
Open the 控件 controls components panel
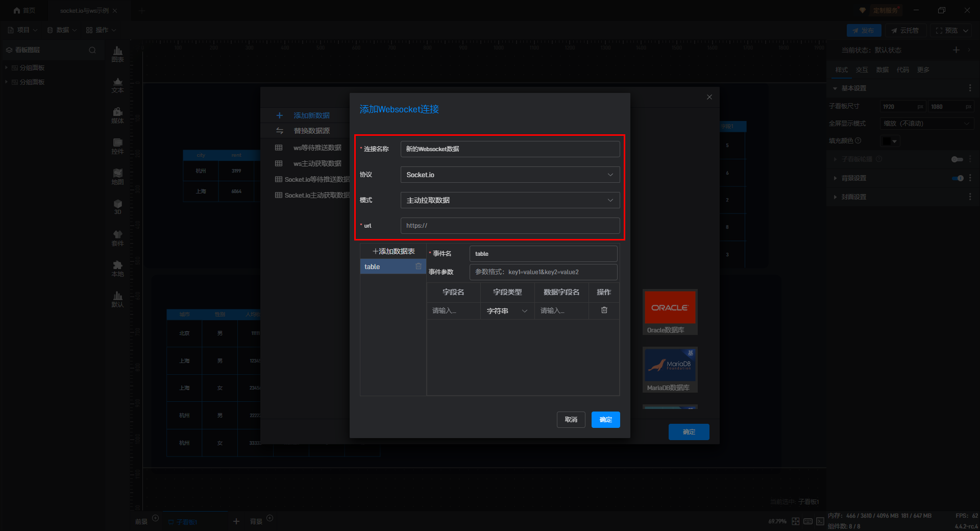click(x=117, y=146)
